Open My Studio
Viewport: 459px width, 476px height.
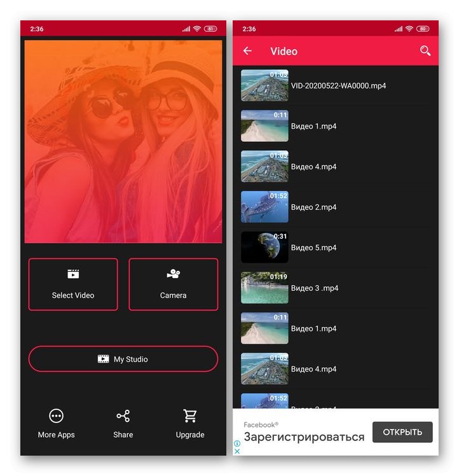(123, 359)
